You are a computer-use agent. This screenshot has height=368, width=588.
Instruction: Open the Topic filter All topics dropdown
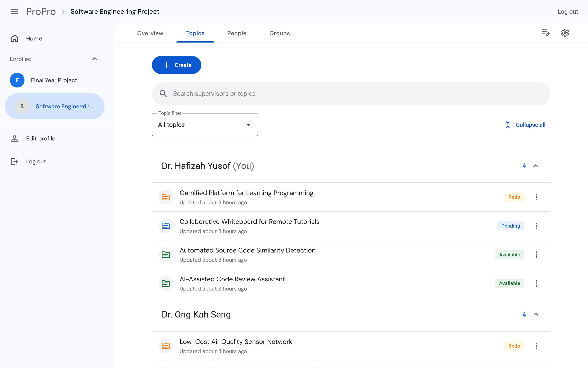[x=205, y=125]
